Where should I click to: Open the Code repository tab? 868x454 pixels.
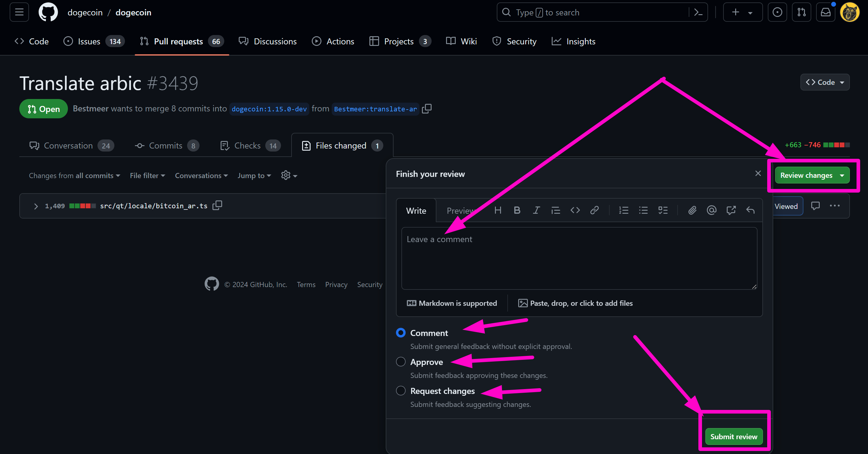click(32, 41)
